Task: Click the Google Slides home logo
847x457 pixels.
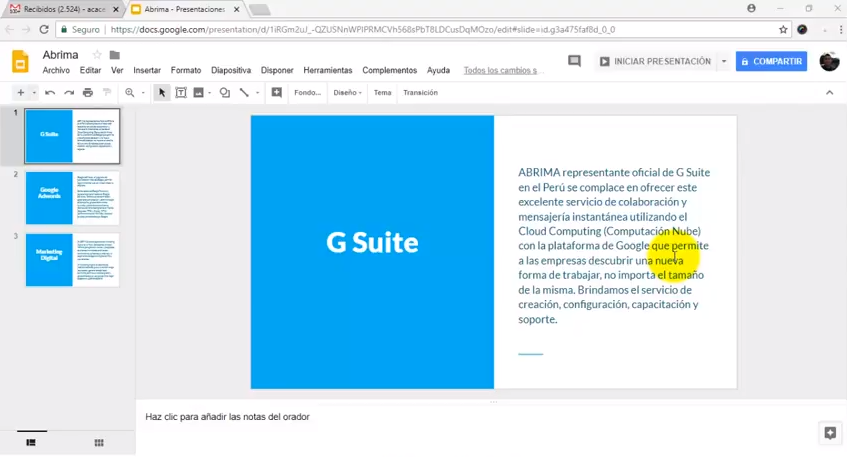Action: [20, 62]
